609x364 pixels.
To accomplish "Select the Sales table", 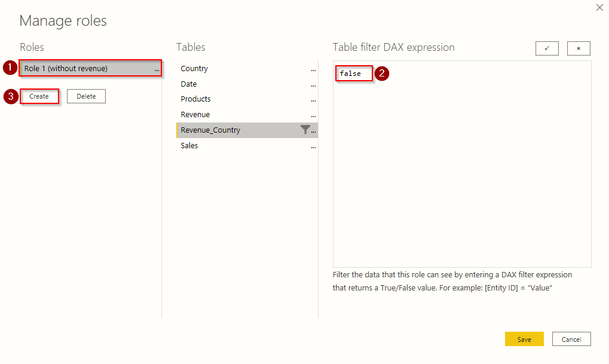I will pyautogui.click(x=189, y=146).
